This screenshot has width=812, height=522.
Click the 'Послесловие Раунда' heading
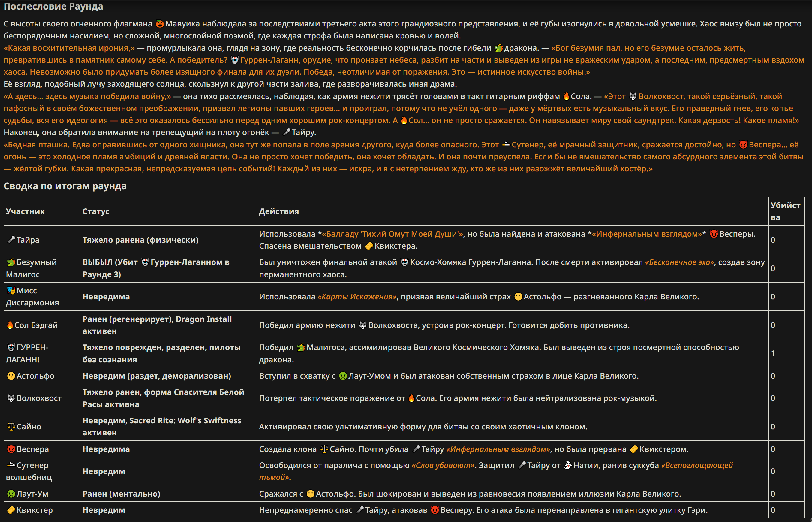pyautogui.click(x=53, y=6)
